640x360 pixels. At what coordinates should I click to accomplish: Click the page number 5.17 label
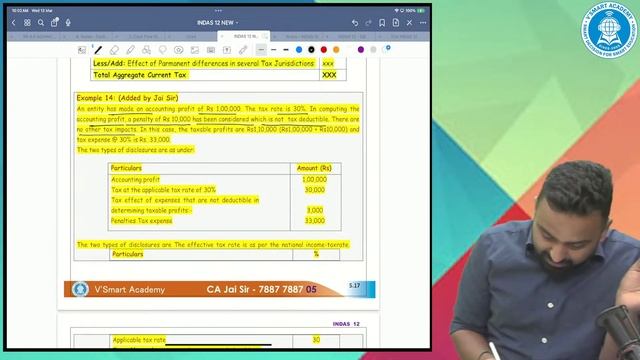tap(355, 286)
